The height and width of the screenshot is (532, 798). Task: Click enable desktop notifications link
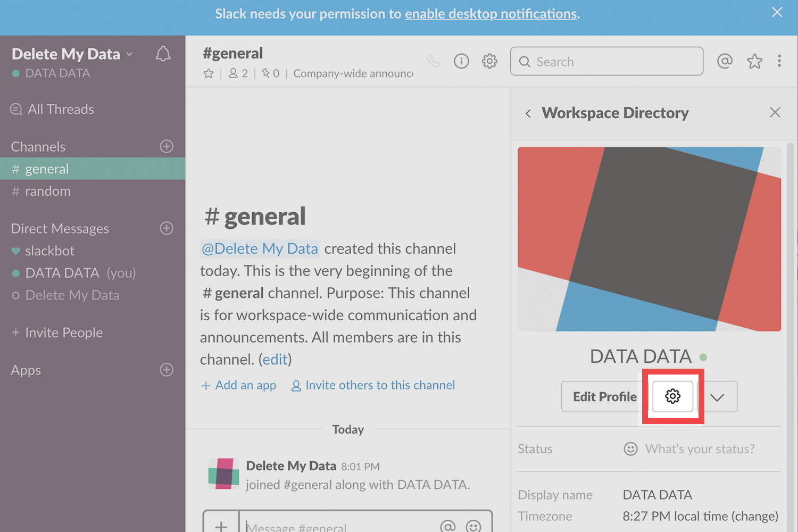tap(491, 14)
